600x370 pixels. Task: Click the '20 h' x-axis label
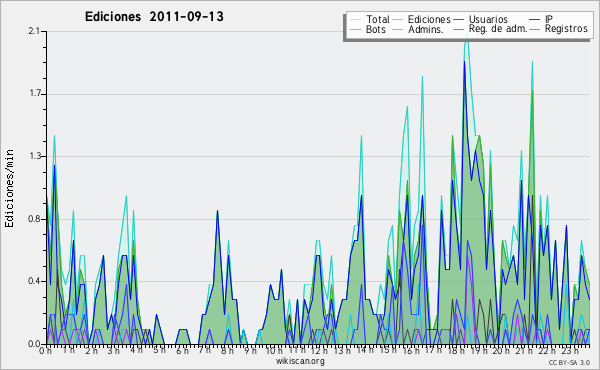click(x=501, y=350)
